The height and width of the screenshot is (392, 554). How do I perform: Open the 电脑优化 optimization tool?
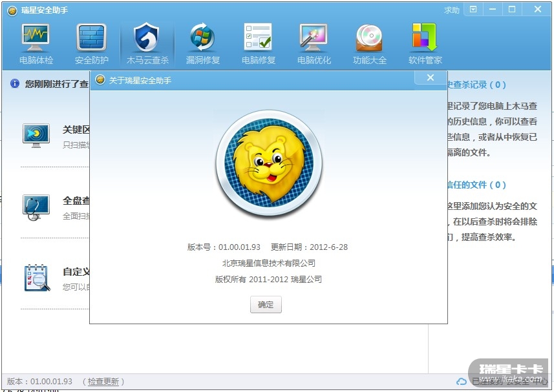pyautogui.click(x=314, y=44)
